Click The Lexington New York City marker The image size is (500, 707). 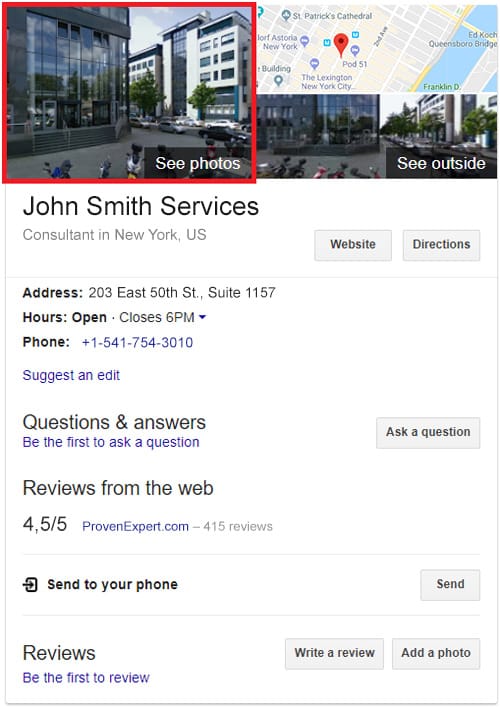point(314,64)
